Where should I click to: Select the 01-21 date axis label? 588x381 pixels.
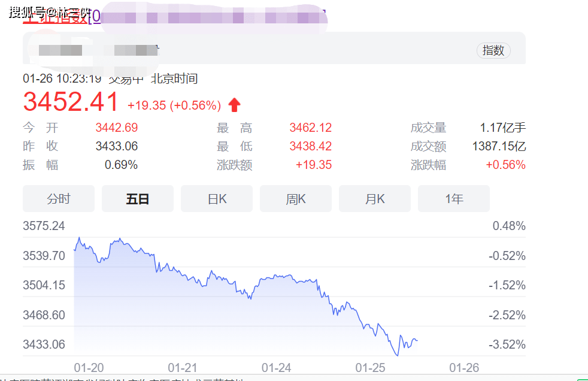coord(183,367)
